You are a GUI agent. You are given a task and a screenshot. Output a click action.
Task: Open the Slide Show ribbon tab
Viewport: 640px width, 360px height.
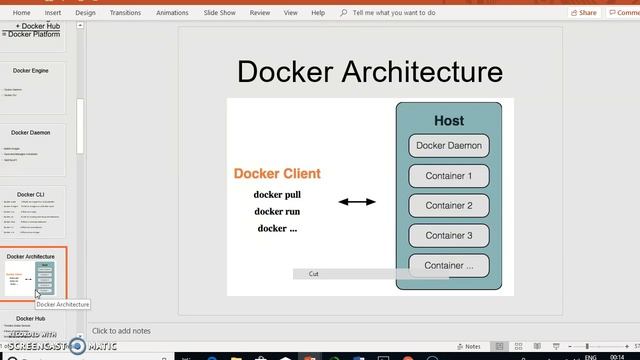220,13
